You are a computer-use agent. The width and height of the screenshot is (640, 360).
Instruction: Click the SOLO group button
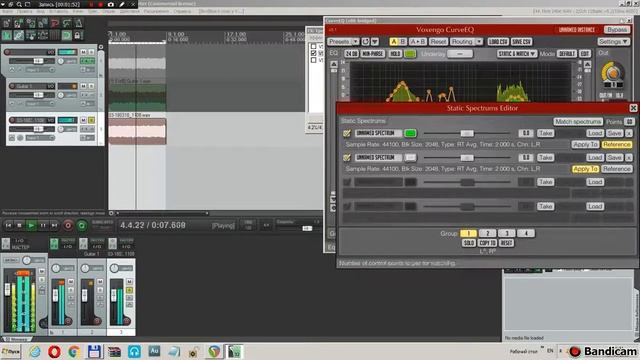point(469,243)
